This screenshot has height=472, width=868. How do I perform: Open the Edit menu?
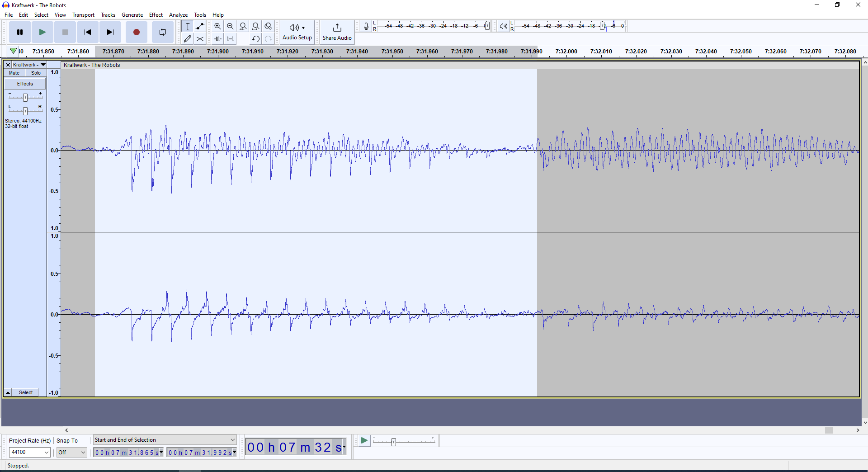pos(24,15)
